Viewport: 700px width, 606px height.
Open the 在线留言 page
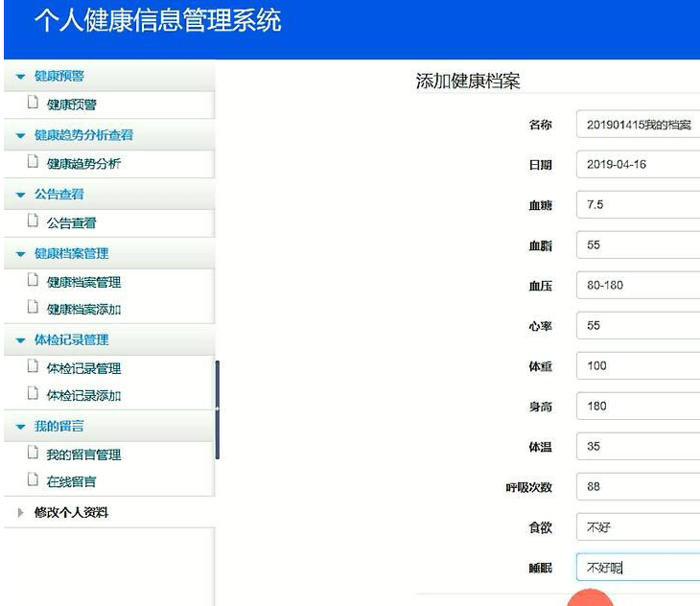(71, 482)
